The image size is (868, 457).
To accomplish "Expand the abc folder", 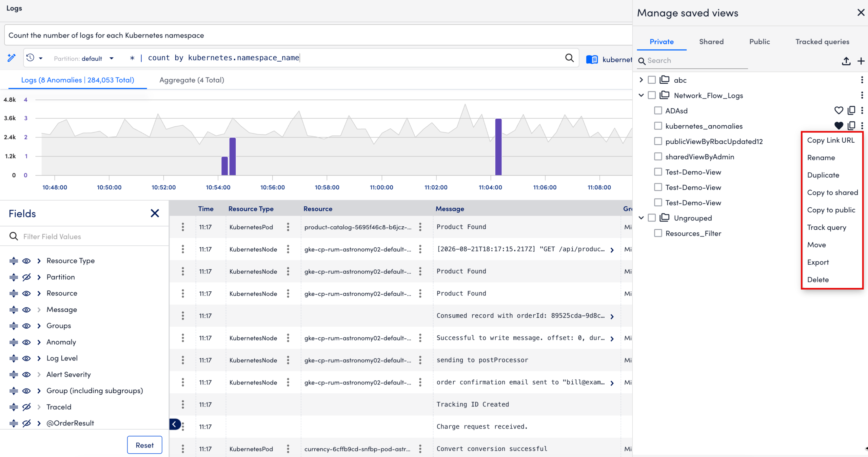I will [x=641, y=80].
